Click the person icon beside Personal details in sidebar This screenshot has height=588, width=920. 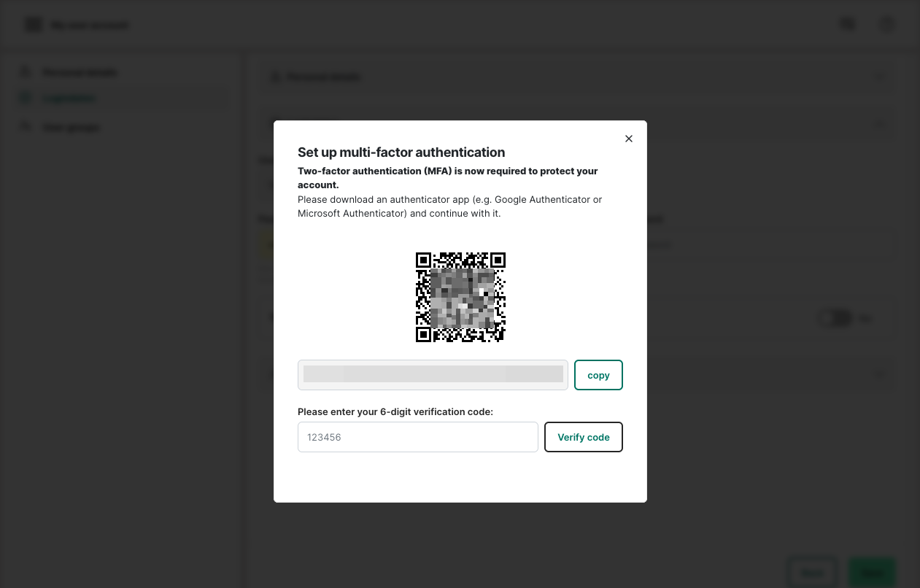tap(26, 72)
